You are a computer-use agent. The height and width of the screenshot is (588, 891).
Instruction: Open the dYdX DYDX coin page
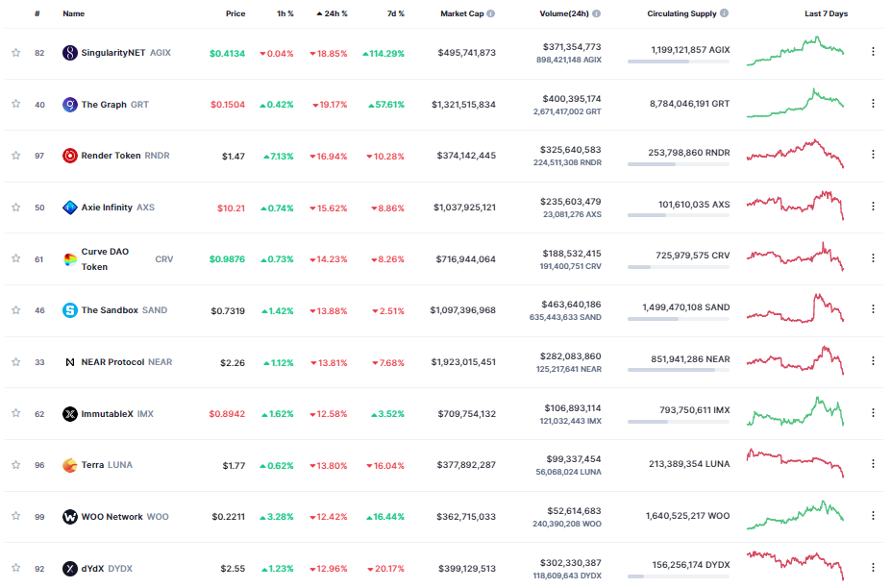coord(107,569)
